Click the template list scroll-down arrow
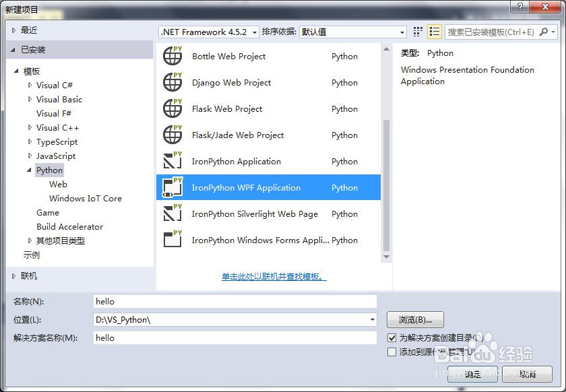Image resolution: width=566 pixels, height=392 pixels. (x=386, y=257)
